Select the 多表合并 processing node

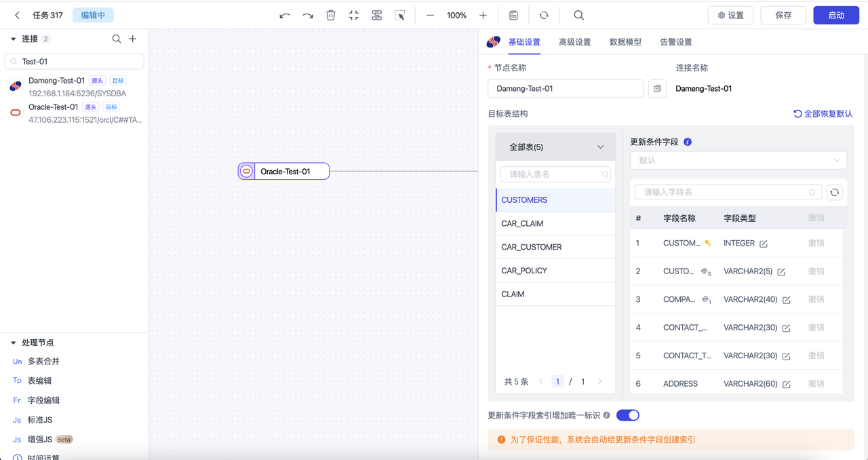tap(43, 362)
